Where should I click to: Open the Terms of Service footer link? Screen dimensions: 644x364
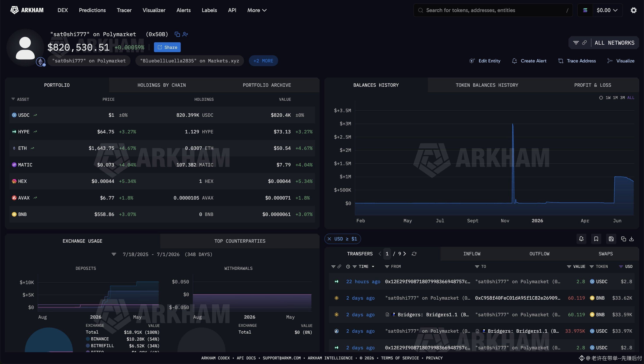pyautogui.click(x=400, y=358)
